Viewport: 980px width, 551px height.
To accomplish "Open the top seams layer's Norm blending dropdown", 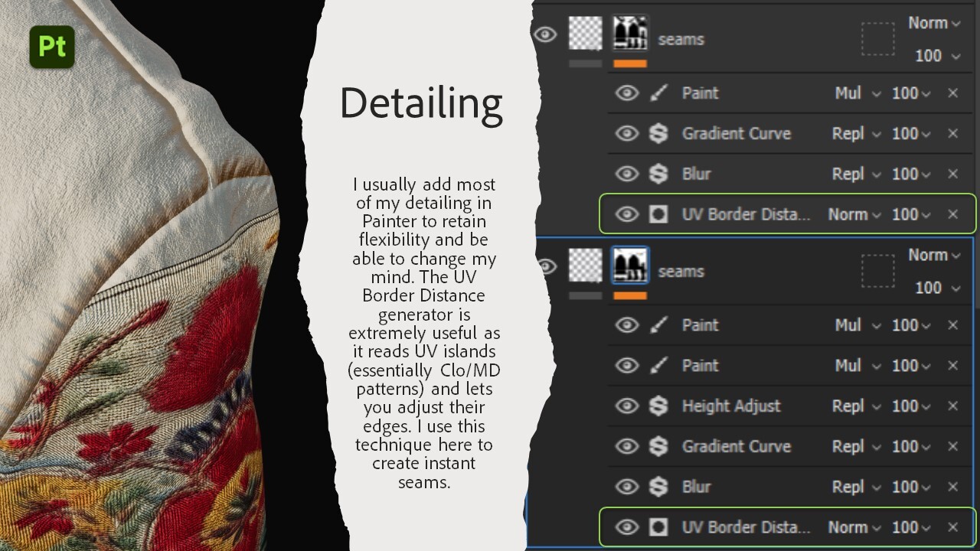I will [934, 23].
